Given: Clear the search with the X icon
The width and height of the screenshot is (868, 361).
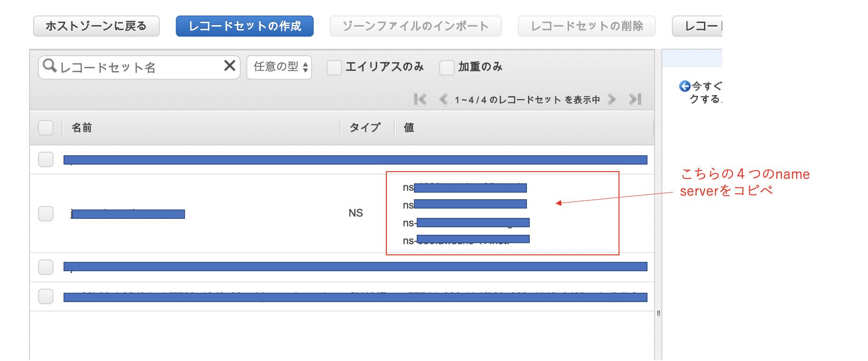Looking at the screenshot, I should (229, 65).
